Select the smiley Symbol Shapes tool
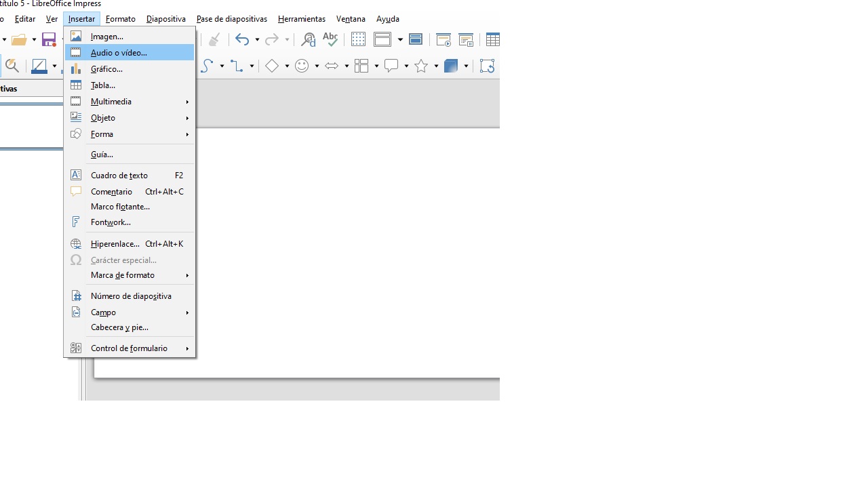This screenshot has height=488, width=868. tap(302, 66)
